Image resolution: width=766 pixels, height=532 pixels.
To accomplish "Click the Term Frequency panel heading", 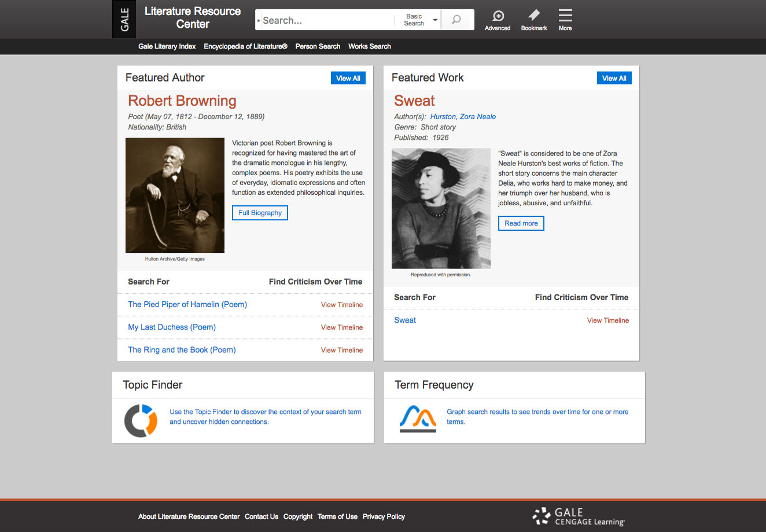I will tap(434, 385).
